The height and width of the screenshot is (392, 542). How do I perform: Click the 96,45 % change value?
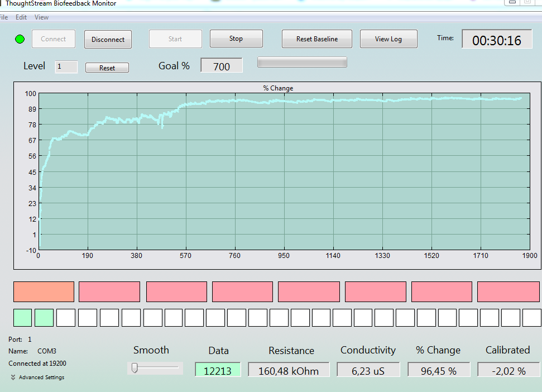coord(439,370)
